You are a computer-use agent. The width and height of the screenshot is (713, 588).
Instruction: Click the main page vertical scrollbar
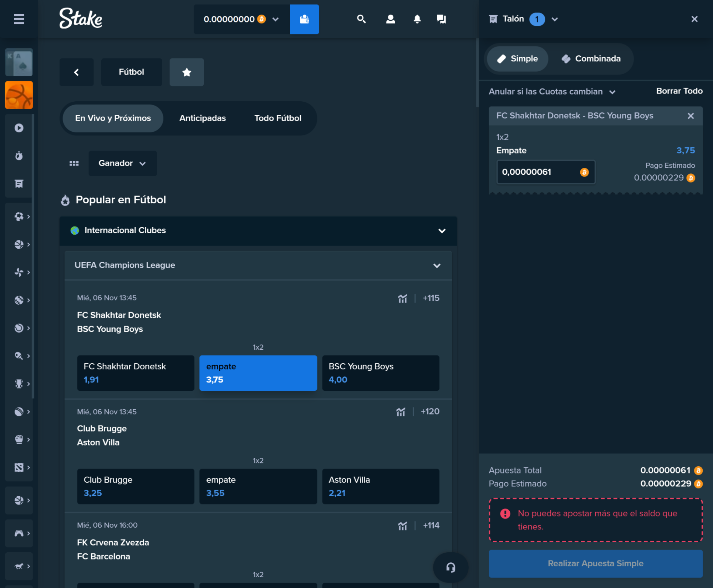(x=477, y=73)
